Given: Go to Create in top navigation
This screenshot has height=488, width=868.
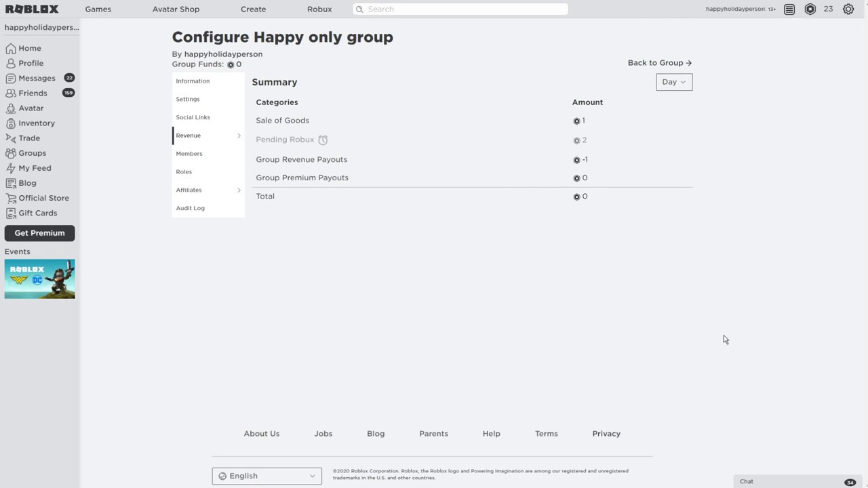Looking at the screenshot, I should 253,9.
